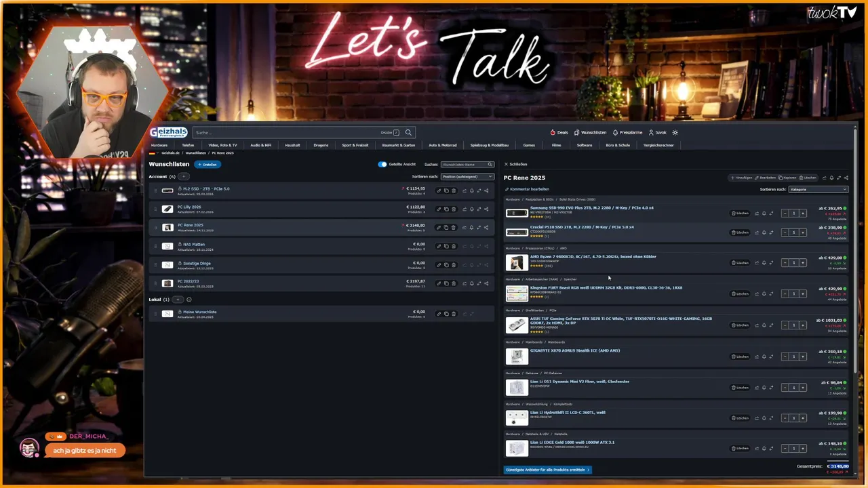Set price alert bell for PC 2022/23 wishlist

point(471,283)
